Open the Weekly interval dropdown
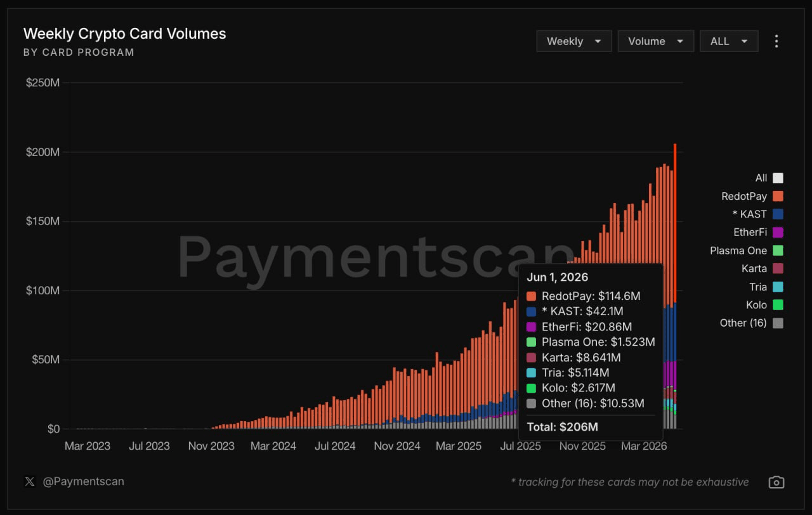 574,41
